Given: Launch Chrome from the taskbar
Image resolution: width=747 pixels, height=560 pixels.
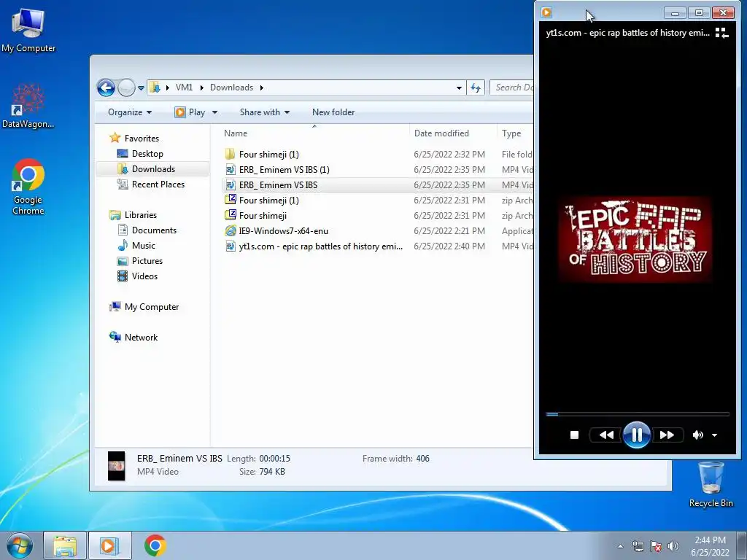Looking at the screenshot, I should coord(155,545).
